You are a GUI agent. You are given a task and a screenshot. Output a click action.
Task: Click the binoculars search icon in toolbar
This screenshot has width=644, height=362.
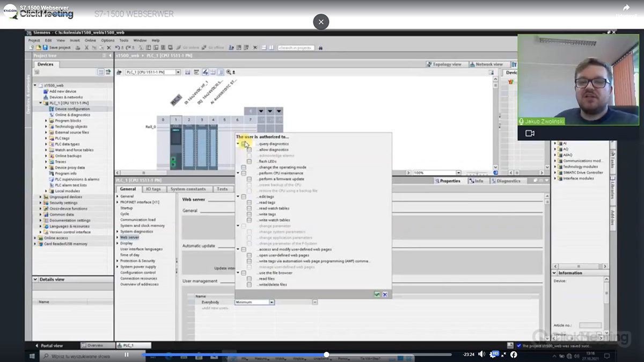(321, 48)
